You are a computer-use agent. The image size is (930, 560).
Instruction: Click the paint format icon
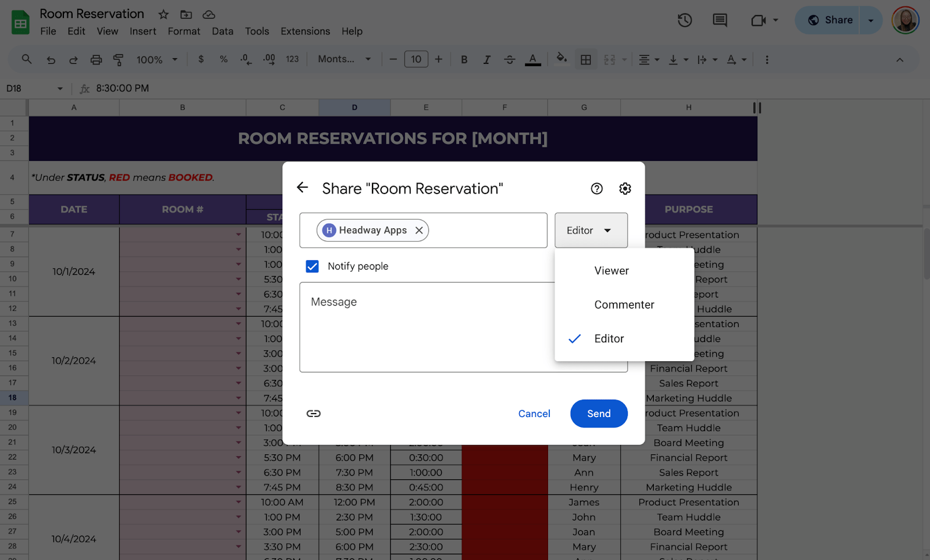[118, 59]
